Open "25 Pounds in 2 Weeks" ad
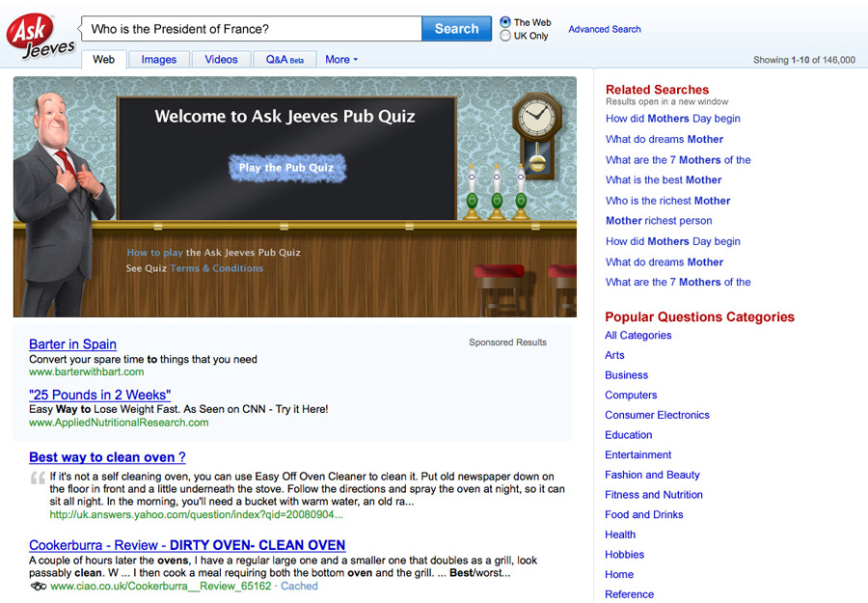Screen dimensions: 868x603 pyautogui.click(x=99, y=395)
